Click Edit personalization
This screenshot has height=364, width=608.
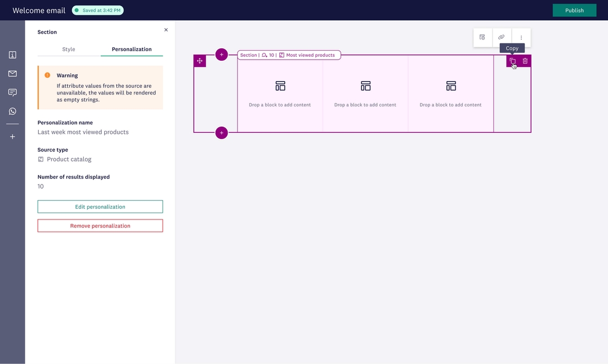point(100,206)
